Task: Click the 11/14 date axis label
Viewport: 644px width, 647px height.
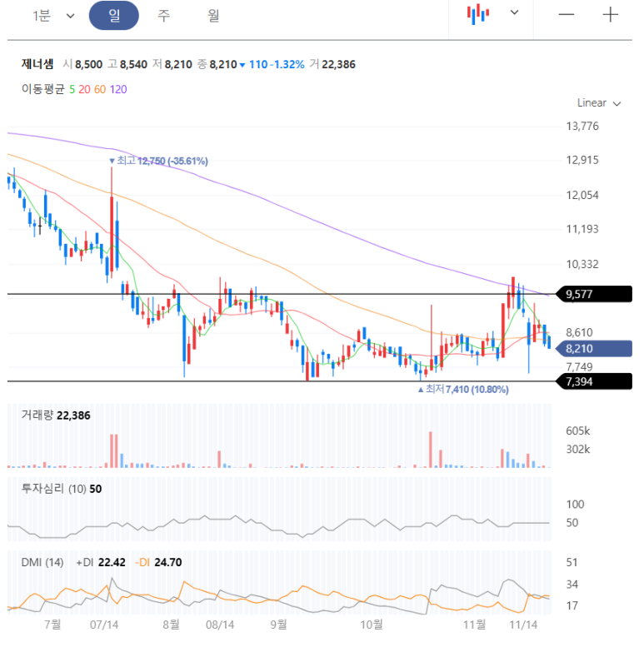Action: click(x=523, y=625)
